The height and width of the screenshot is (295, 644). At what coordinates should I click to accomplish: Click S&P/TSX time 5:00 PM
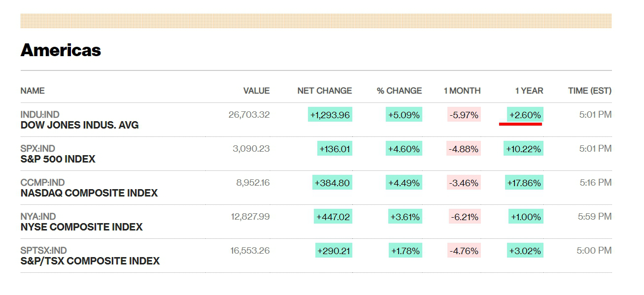pyautogui.click(x=594, y=251)
